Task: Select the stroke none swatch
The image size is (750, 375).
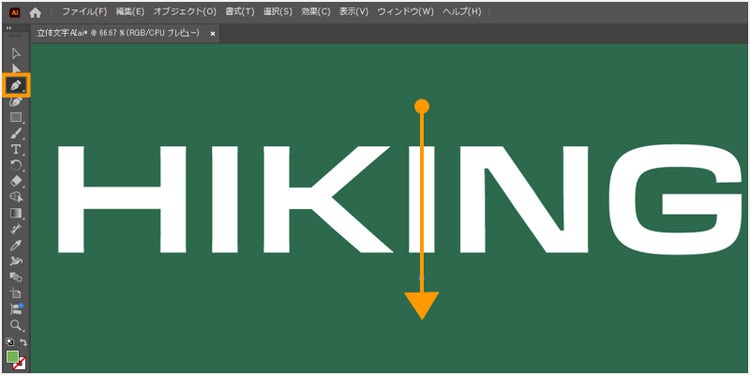Action: (20, 365)
